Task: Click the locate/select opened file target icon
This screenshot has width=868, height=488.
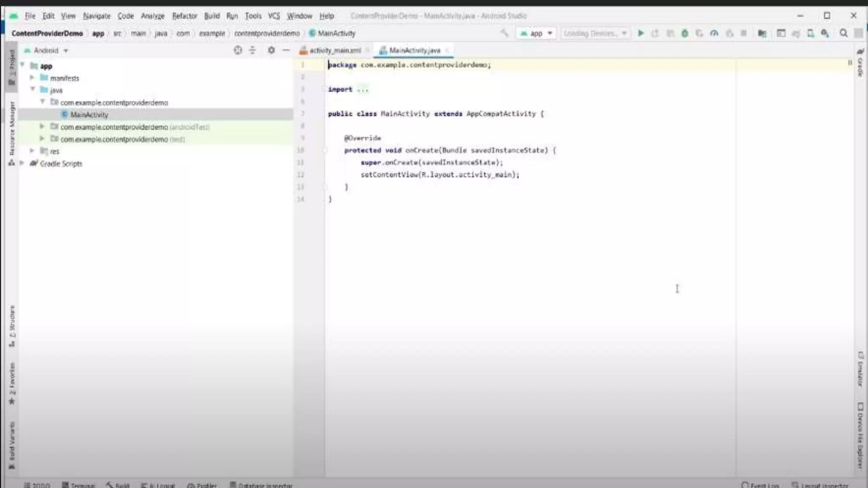Action: point(238,50)
